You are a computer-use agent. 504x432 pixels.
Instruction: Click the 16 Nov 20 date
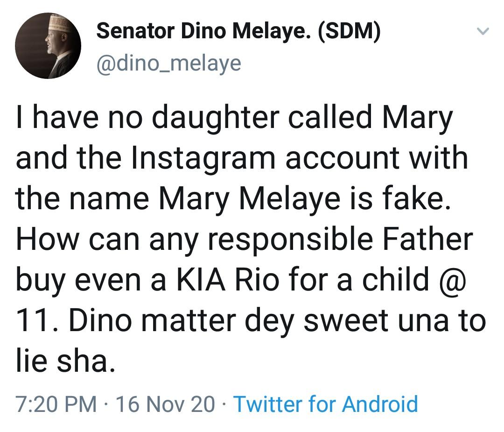(165, 404)
